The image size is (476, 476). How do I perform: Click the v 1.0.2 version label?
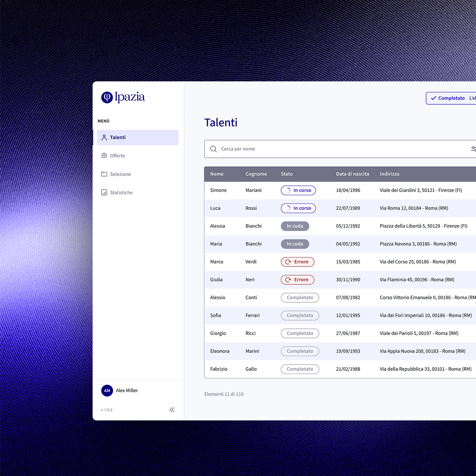click(x=107, y=410)
